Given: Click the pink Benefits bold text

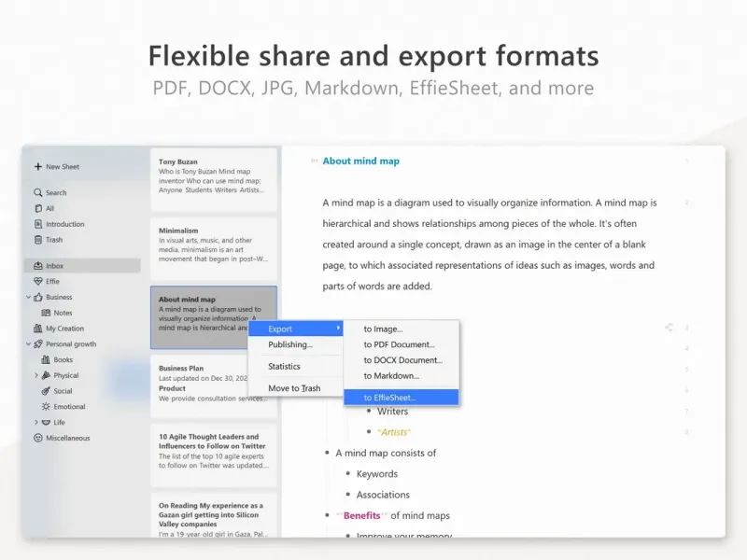Looking at the screenshot, I should pyautogui.click(x=361, y=516).
